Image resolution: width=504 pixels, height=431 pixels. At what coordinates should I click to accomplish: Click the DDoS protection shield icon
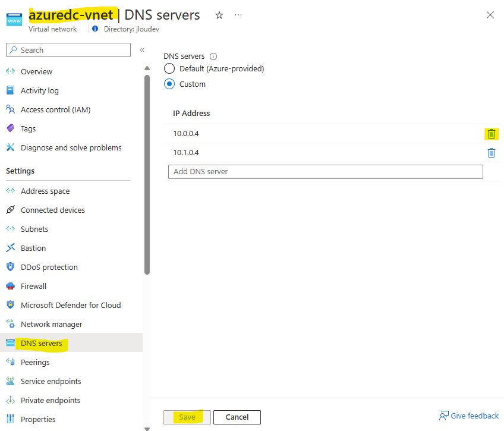tap(10, 267)
